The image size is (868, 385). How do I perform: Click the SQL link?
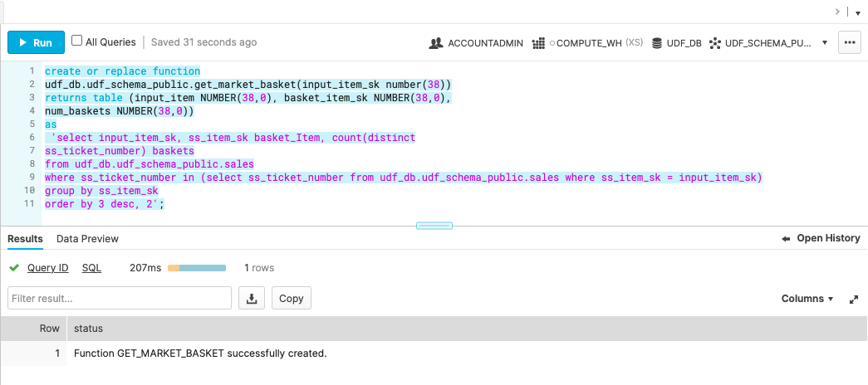pos(91,268)
